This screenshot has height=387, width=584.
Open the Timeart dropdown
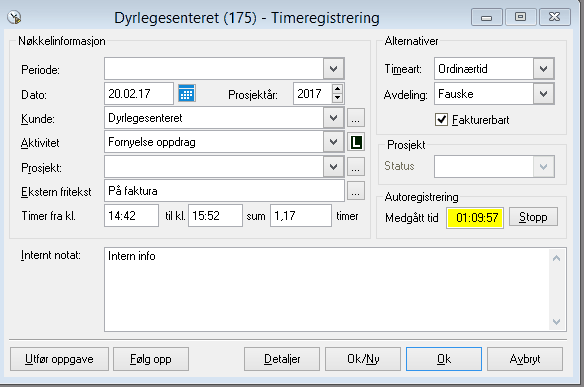543,69
